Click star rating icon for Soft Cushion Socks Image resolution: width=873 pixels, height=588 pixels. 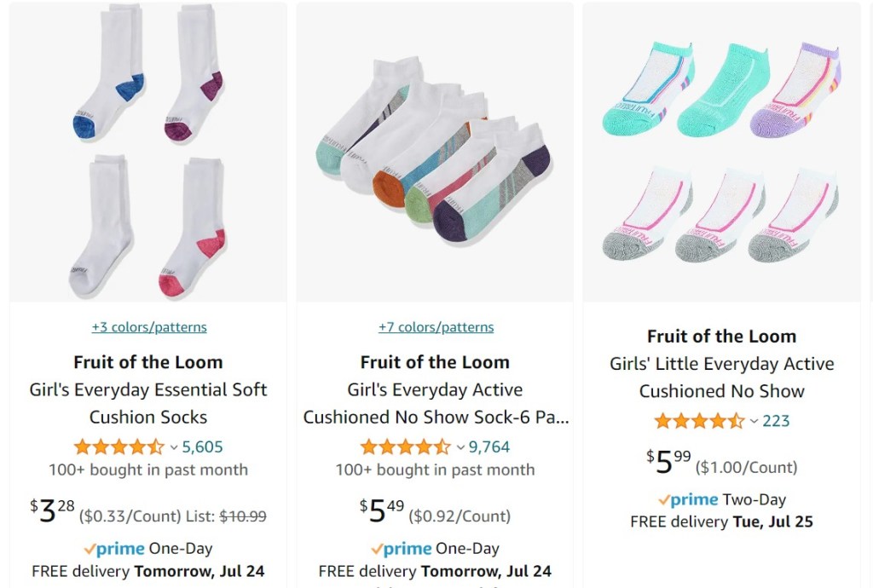[119, 447]
